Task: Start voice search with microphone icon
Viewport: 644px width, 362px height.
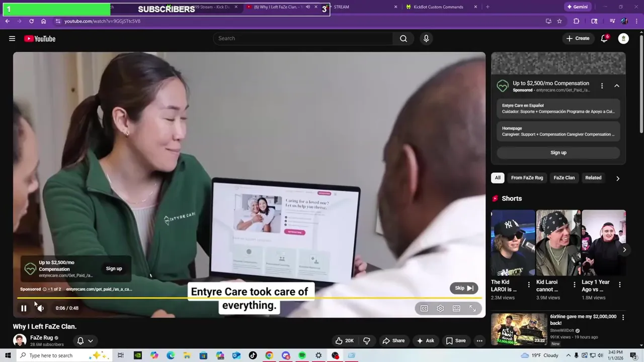Action: tap(426, 39)
